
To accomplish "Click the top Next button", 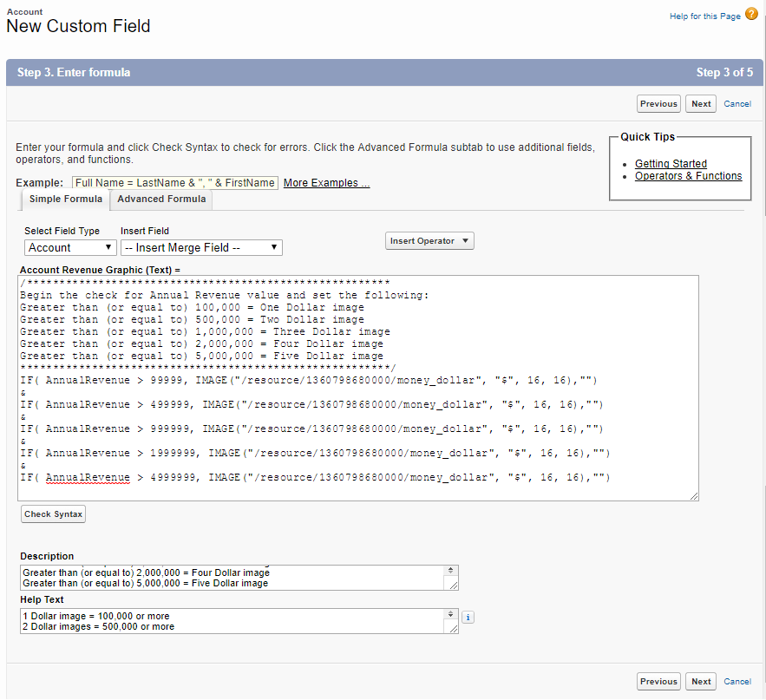I will pos(701,104).
